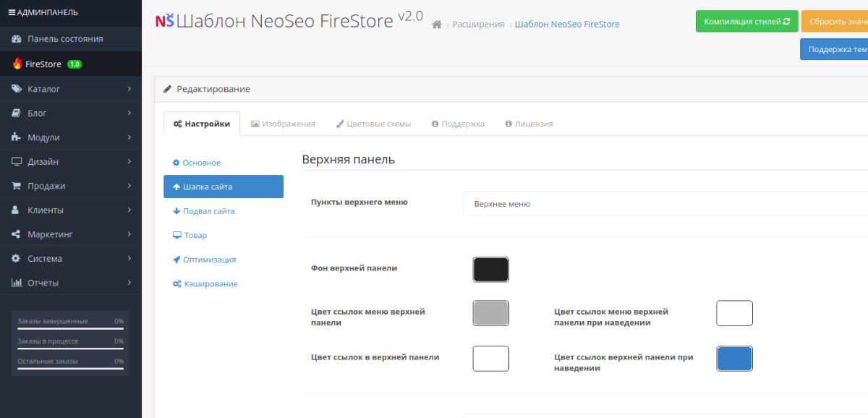Image resolution: width=868 pixels, height=418 pixels.
Task: Click the hamburger menu icon beside АДМИНПАНЕЛЬ
Action: [x=12, y=12]
